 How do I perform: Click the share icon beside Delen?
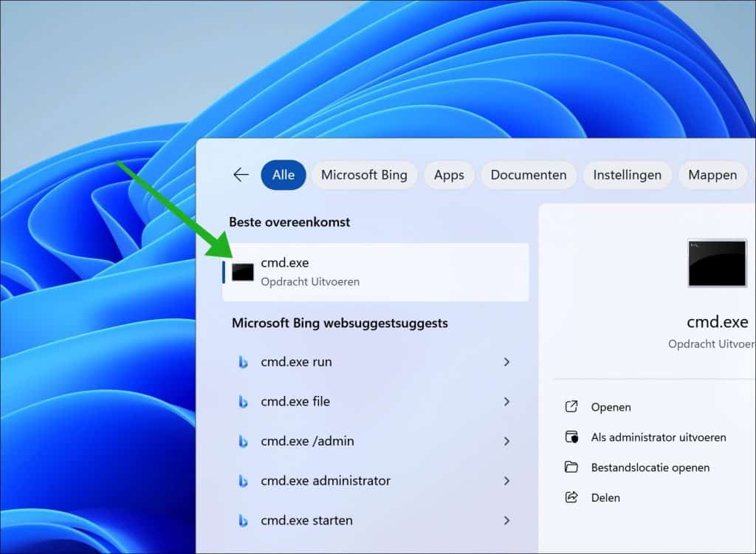[x=571, y=497]
